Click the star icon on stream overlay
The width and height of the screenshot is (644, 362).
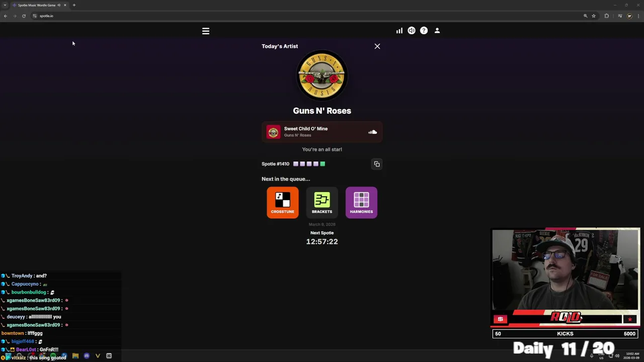pyautogui.click(x=630, y=319)
